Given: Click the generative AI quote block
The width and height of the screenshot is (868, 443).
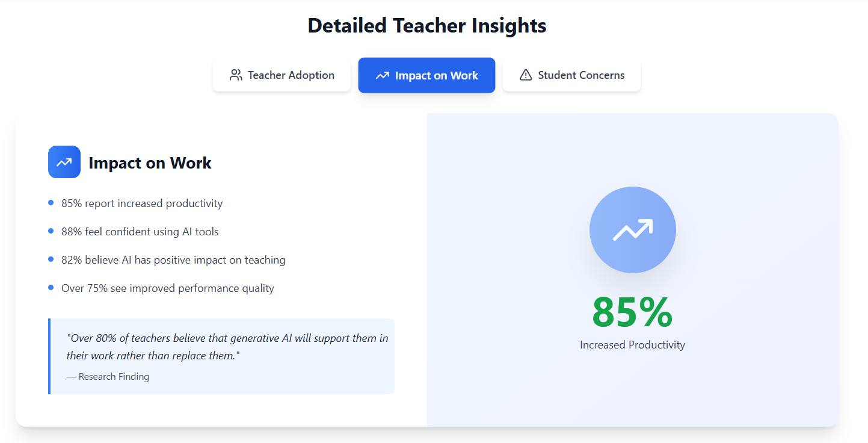Looking at the screenshot, I should 227,347.
